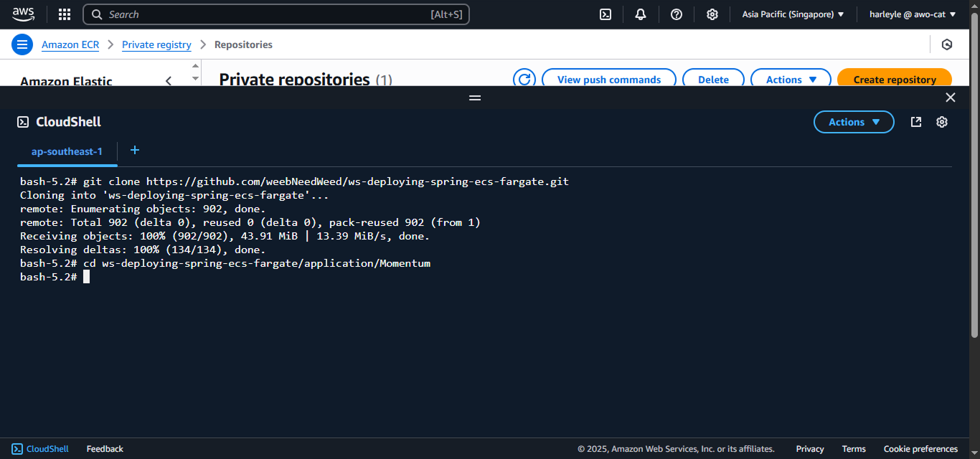Expand the Asia Pacific (Singapore) region selector
The height and width of the screenshot is (459, 980).
coord(793,14)
